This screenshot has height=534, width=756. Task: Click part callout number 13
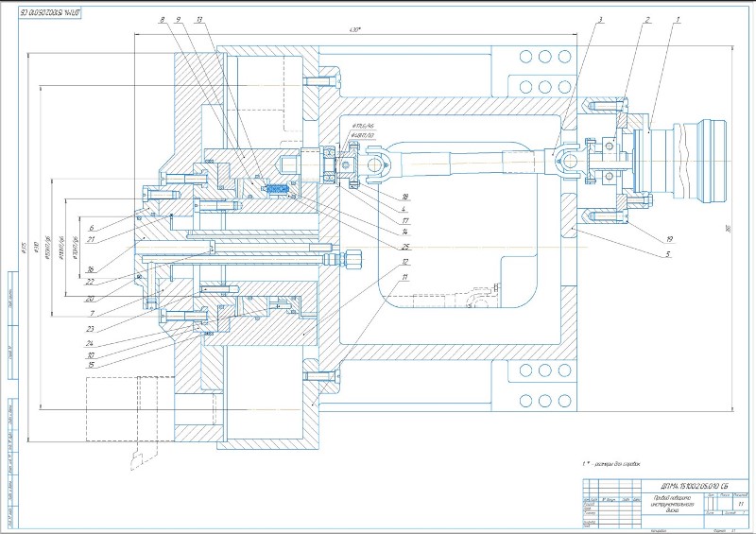pyautogui.click(x=199, y=19)
